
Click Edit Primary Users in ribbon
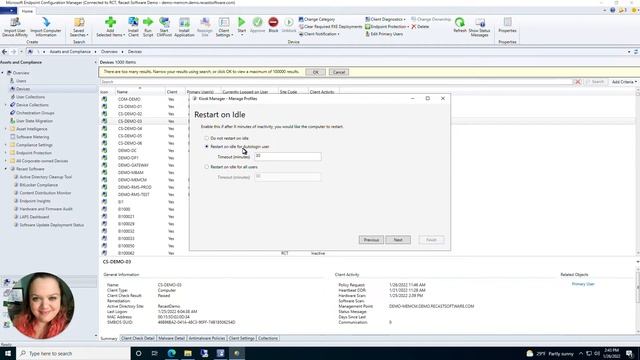pos(384,34)
